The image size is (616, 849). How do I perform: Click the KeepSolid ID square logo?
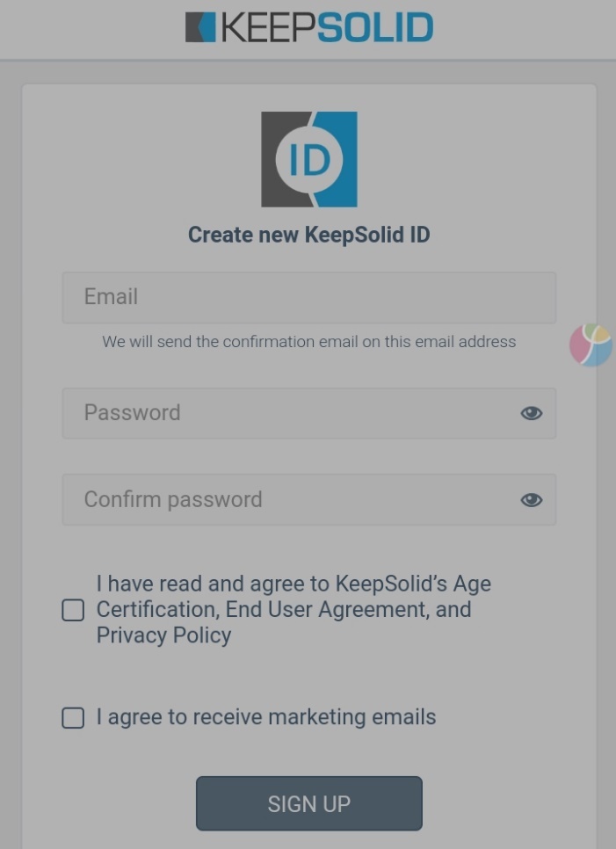click(309, 159)
